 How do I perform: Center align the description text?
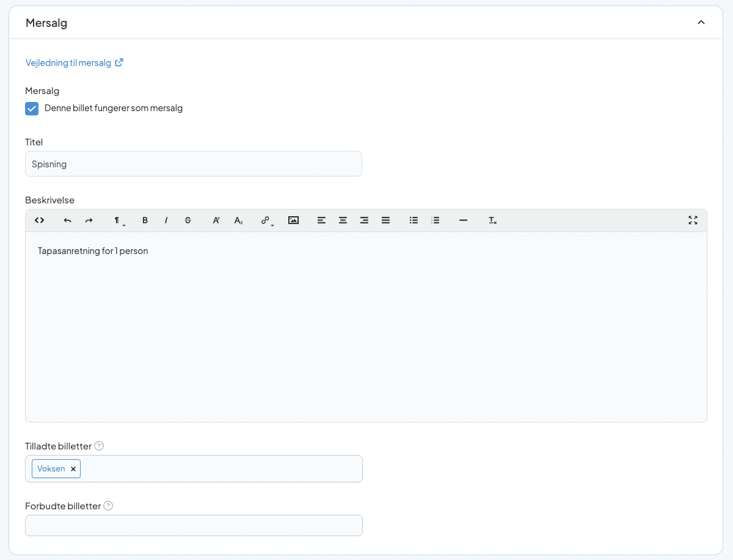pos(343,220)
